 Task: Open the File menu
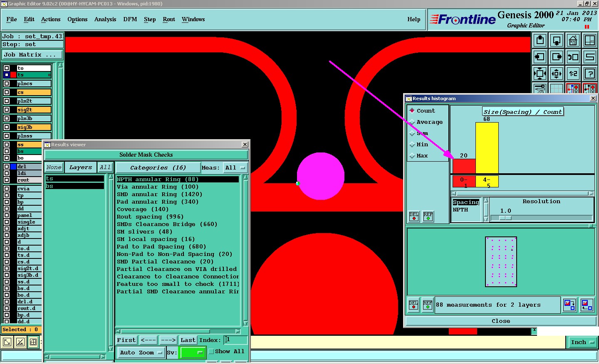click(x=12, y=19)
